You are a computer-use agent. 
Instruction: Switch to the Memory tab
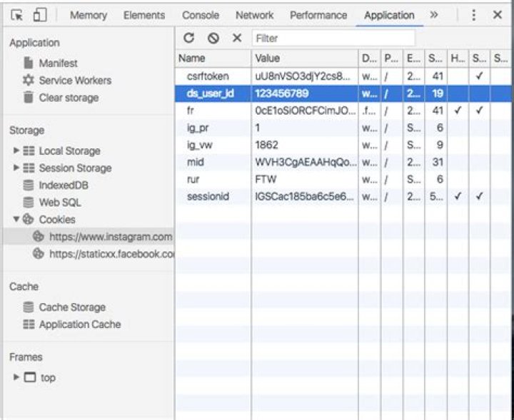coord(89,15)
